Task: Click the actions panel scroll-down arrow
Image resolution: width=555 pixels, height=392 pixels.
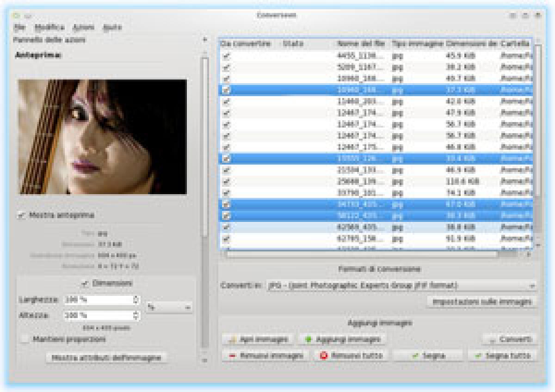Action: 204,360
